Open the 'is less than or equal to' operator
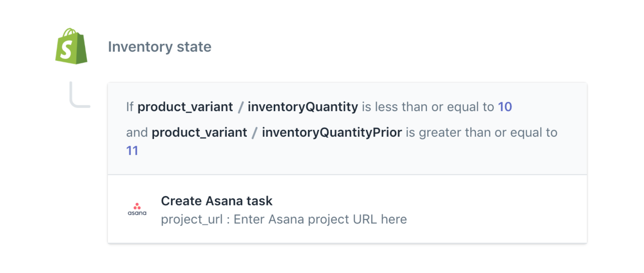The image size is (644, 273). coord(428,107)
